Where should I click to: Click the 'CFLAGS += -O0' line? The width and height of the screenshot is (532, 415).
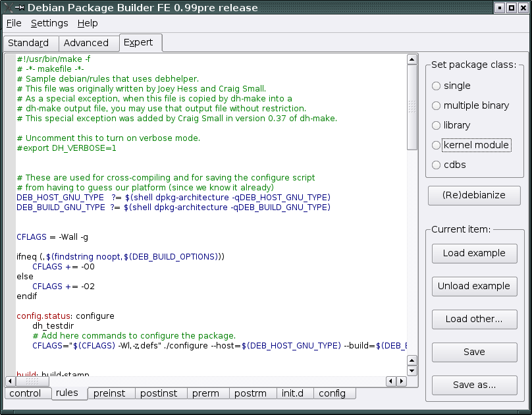tap(63, 267)
